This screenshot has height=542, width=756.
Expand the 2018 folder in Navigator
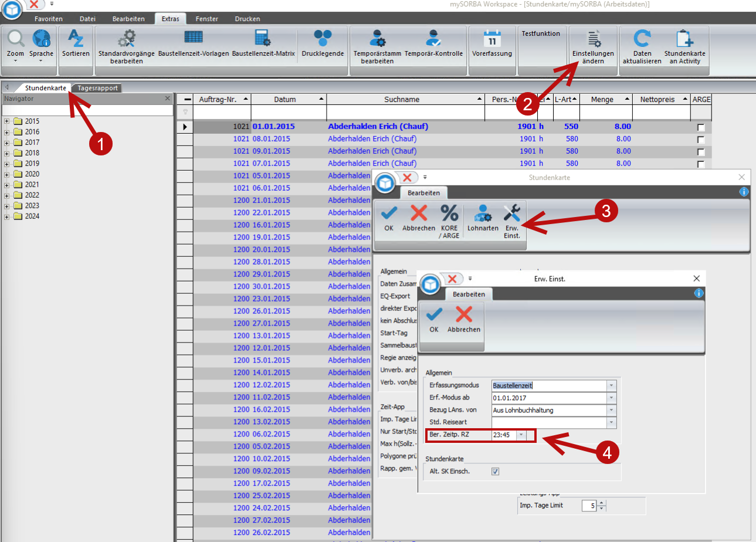click(x=7, y=153)
